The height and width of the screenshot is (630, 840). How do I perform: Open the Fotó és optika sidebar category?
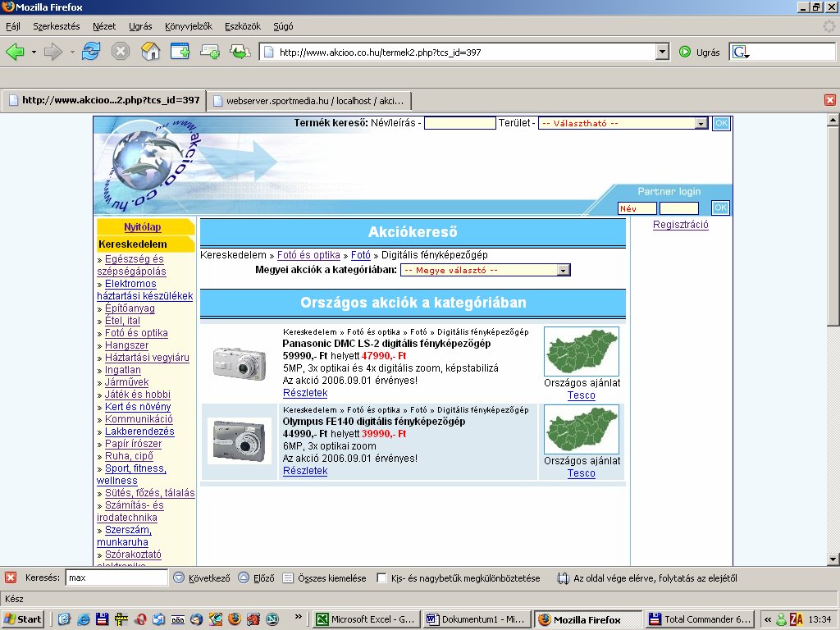[x=136, y=333]
